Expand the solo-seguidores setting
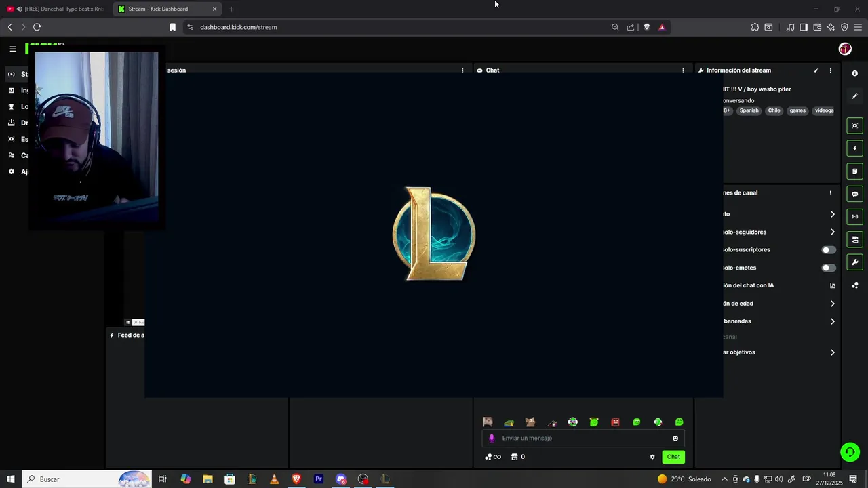Viewport: 868px width, 488px height. (x=833, y=232)
